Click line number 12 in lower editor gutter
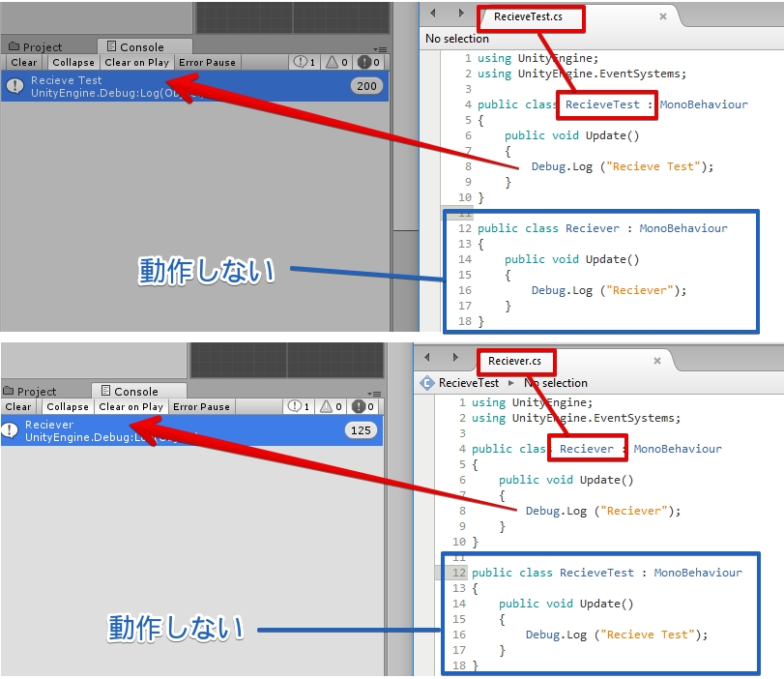This screenshot has height=679, width=784. 459,573
